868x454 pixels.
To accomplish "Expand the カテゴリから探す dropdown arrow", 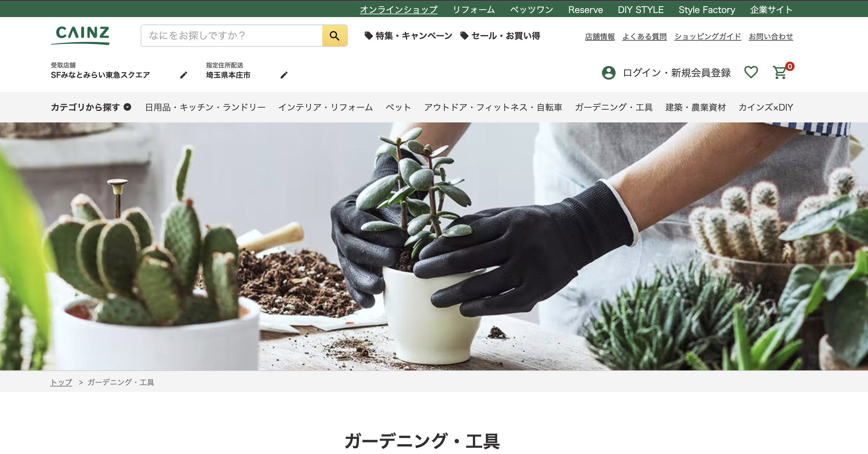I will tap(127, 107).
